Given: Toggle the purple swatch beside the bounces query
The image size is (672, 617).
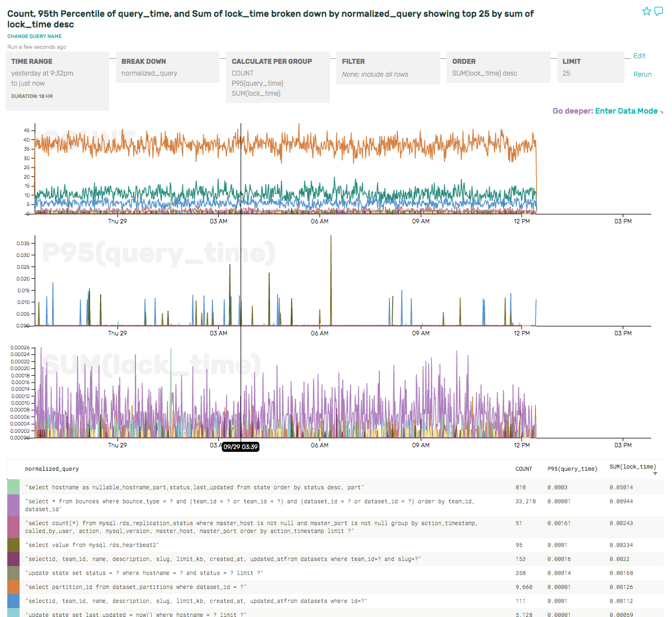Looking at the screenshot, I should 13,505.
